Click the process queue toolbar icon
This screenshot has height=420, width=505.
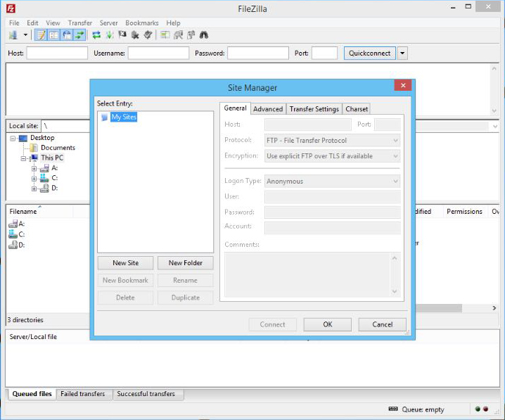[109, 34]
